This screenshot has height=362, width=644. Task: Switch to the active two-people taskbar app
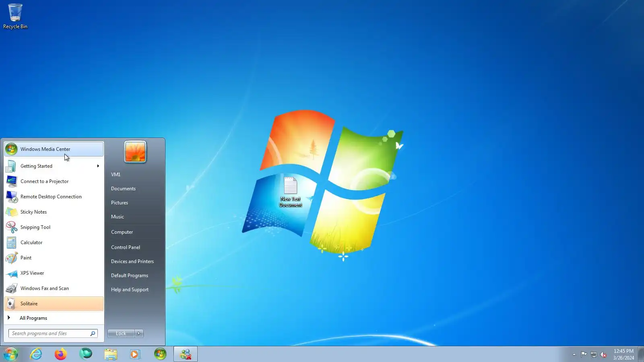tap(186, 354)
